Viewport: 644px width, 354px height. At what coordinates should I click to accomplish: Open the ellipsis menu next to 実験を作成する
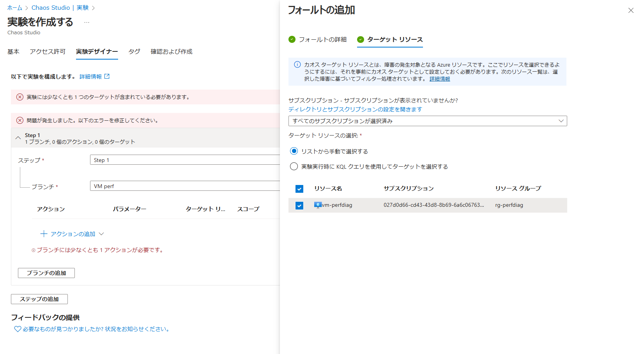(x=87, y=23)
